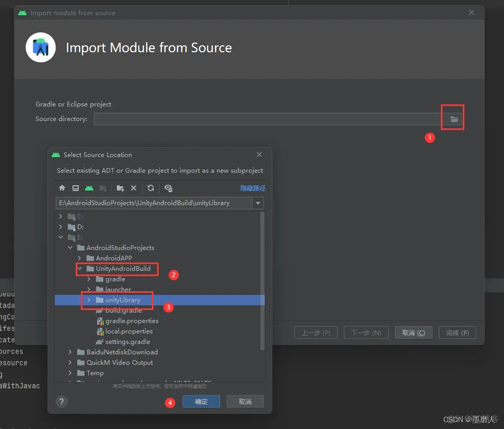Expand the C: drive node

point(61,217)
